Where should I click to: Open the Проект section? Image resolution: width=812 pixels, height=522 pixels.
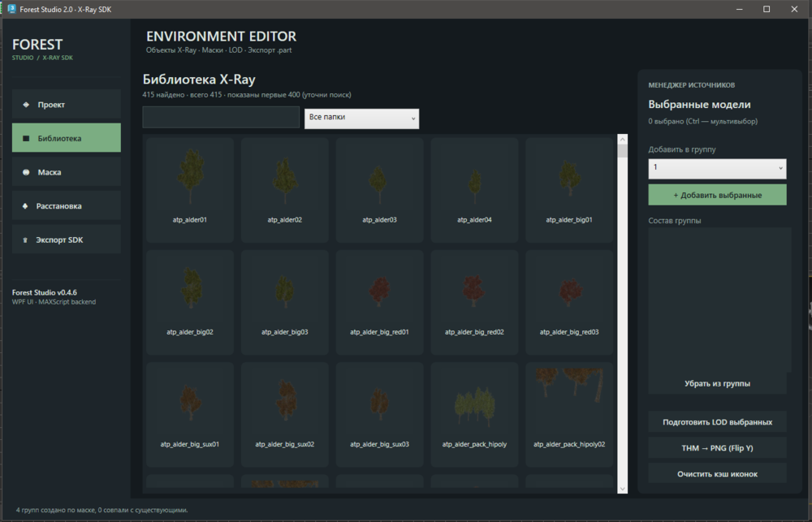(x=67, y=104)
